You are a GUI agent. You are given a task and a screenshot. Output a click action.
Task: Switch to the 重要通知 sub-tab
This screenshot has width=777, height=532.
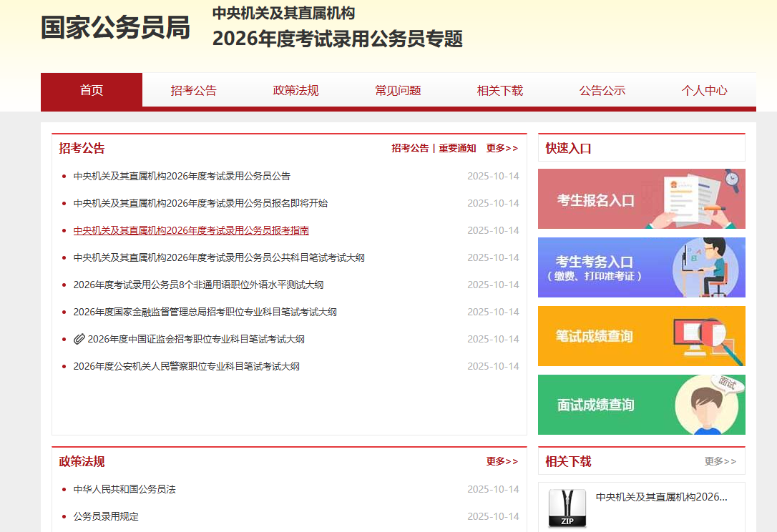pos(457,148)
